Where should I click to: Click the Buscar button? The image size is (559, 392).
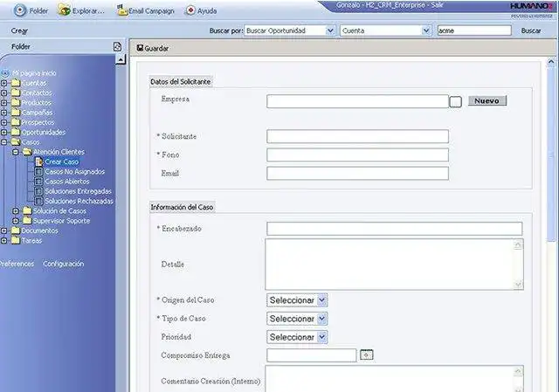(x=531, y=31)
